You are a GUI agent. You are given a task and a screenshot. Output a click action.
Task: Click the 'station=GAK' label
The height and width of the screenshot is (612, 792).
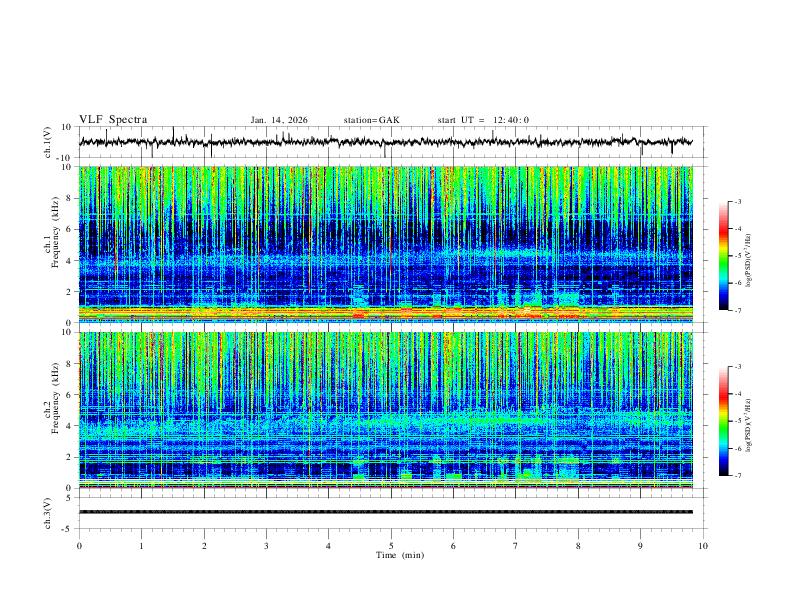point(371,120)
